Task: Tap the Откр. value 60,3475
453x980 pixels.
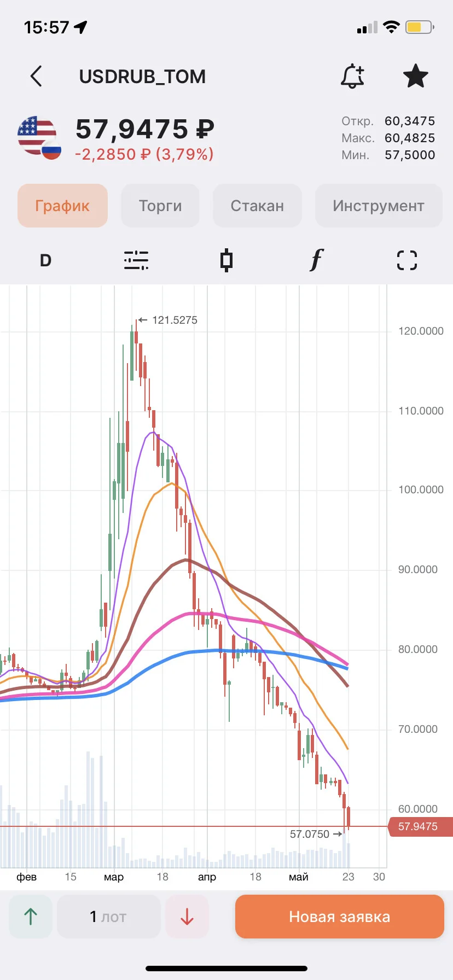Action: (x=410, y=121)
